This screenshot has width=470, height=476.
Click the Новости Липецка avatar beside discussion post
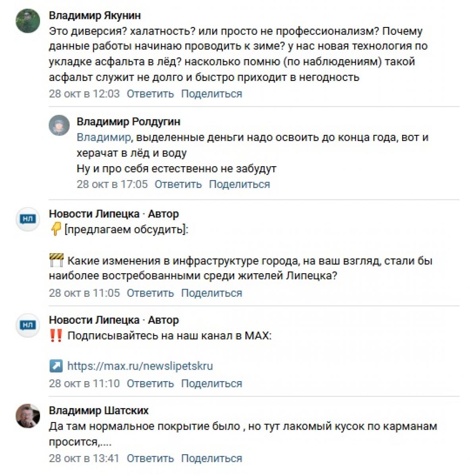pos(28,219)
